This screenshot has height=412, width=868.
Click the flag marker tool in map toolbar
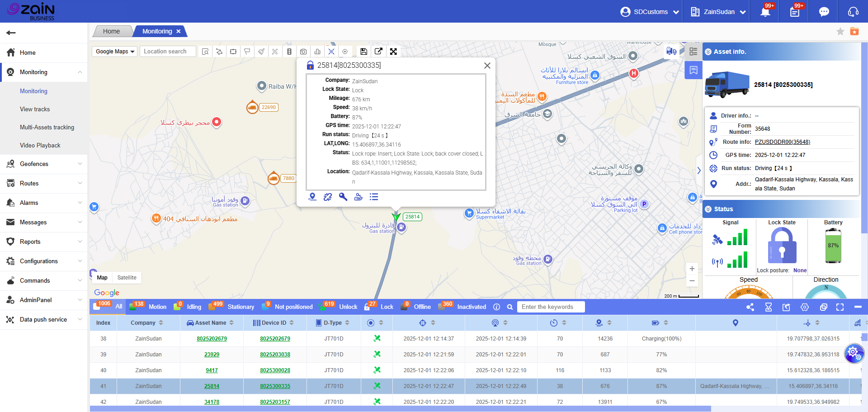point(247,52)
